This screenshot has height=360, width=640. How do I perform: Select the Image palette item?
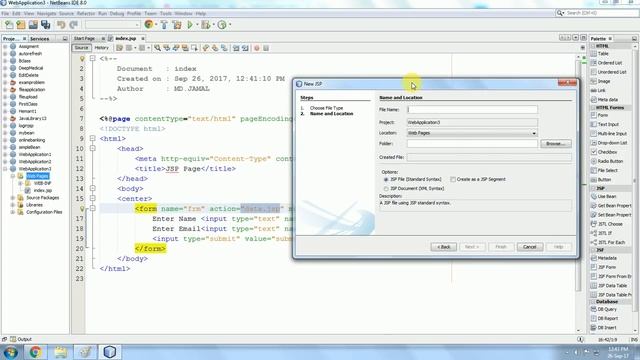tap(600, 81)
